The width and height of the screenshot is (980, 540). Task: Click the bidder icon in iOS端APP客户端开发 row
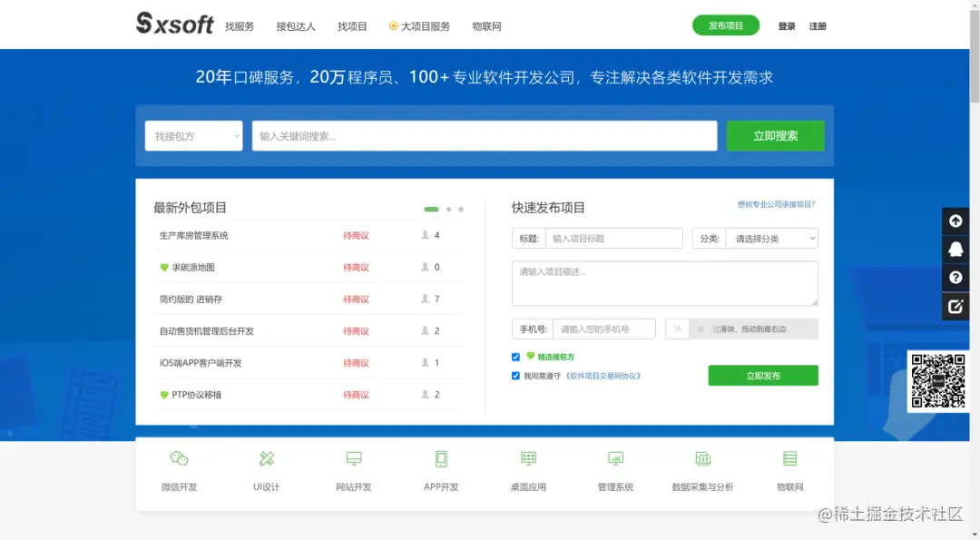coord(425,362)
